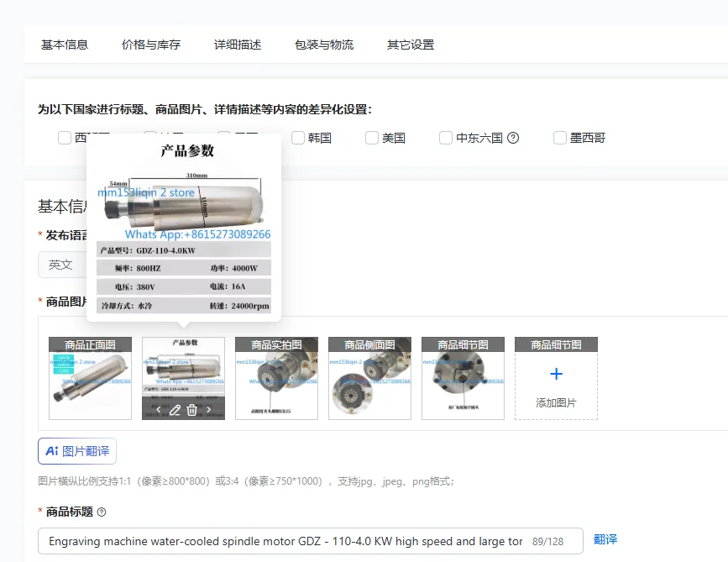Click 翻译 link next to title
Viewport: 728px width, 562px height.
coord(605,539)
